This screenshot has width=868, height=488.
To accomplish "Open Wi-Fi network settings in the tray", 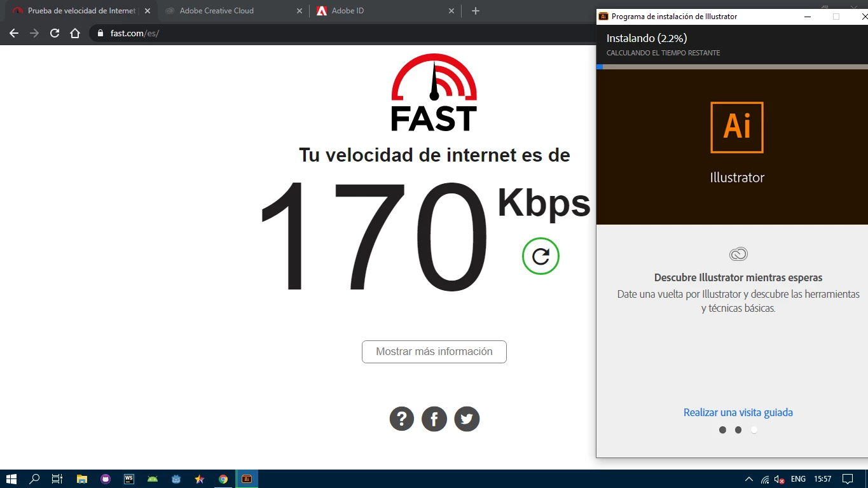I will coord(765,479).
